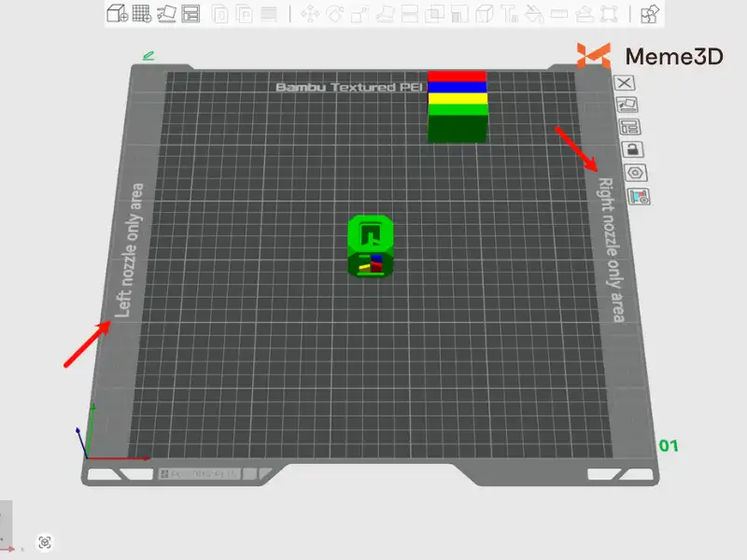Toggle the plate lock icon
This screenshot has width=747, height=560.
click(632, 149)
